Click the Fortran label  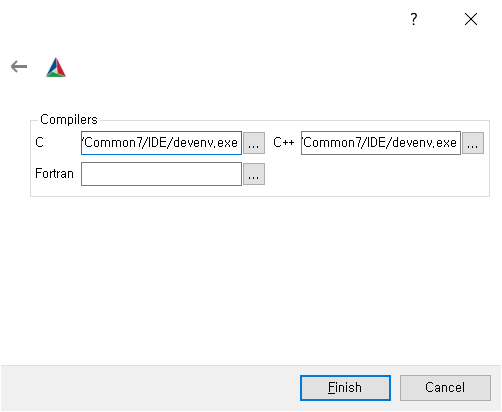click(x=54, y=174)
